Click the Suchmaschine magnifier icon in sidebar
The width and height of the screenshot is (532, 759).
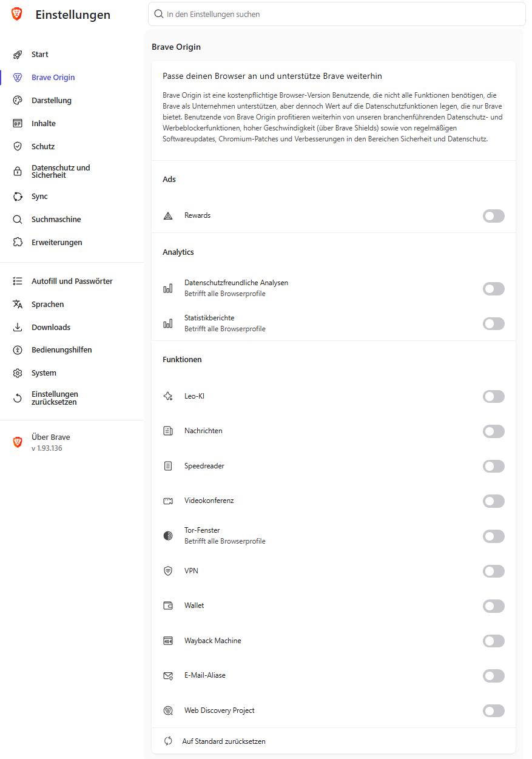(x=18, y=220)
